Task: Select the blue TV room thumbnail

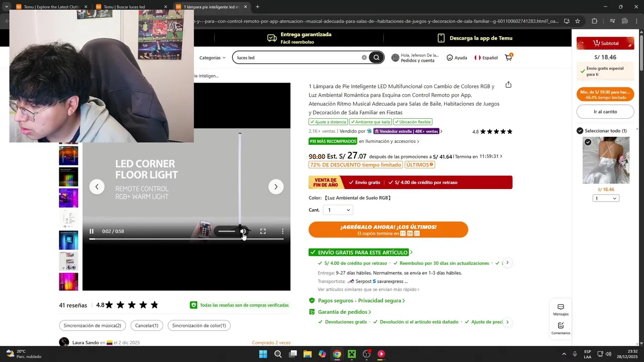Action: [68, 240]
